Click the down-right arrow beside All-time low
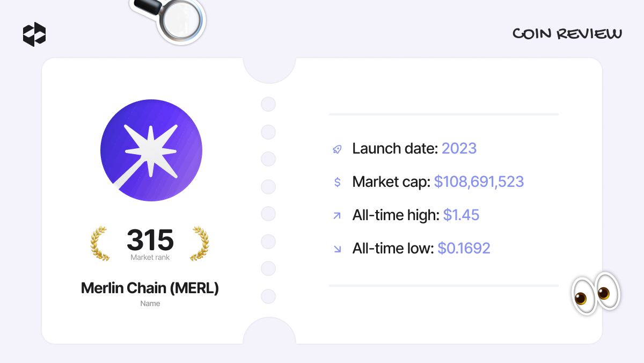Screen dimensions: 644x363 point(337,249)
